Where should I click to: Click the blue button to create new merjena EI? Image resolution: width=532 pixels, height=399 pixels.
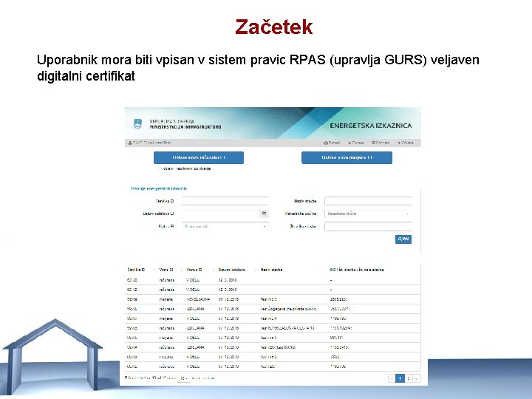pos(347,158)
